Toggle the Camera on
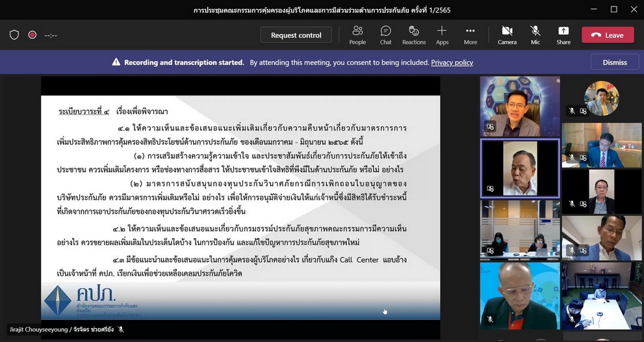This screenshot has width=644, height=342. coord(507,35)
